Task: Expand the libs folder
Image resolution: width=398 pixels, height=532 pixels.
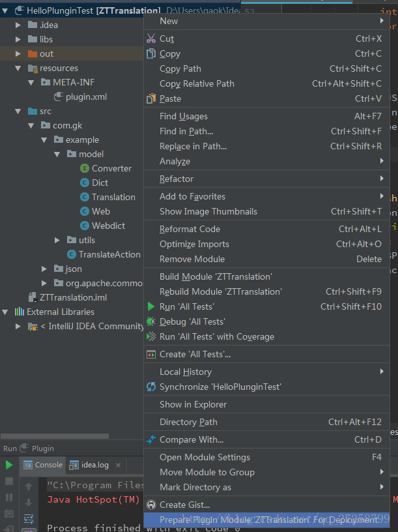Action: [x=18, y=39]
